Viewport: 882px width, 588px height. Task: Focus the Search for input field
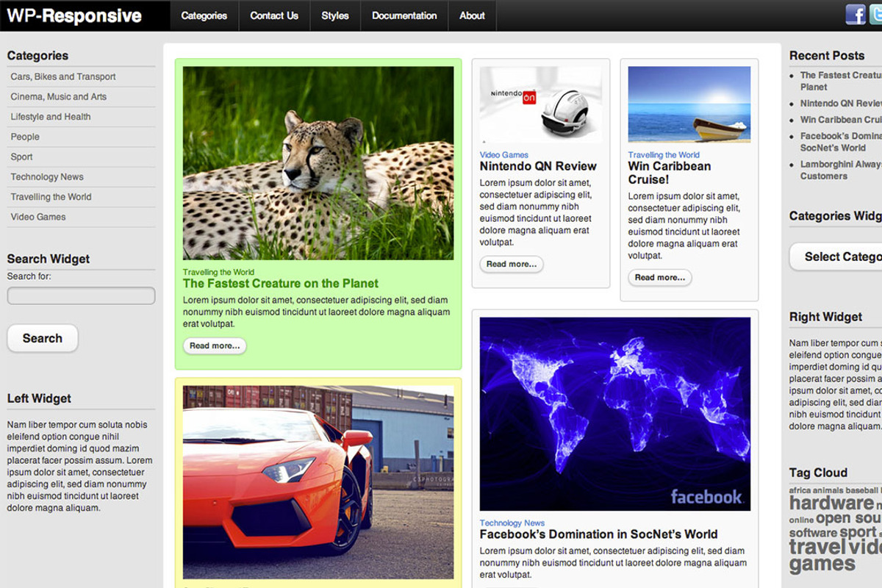pyautogui.click(x=81, y=295)
